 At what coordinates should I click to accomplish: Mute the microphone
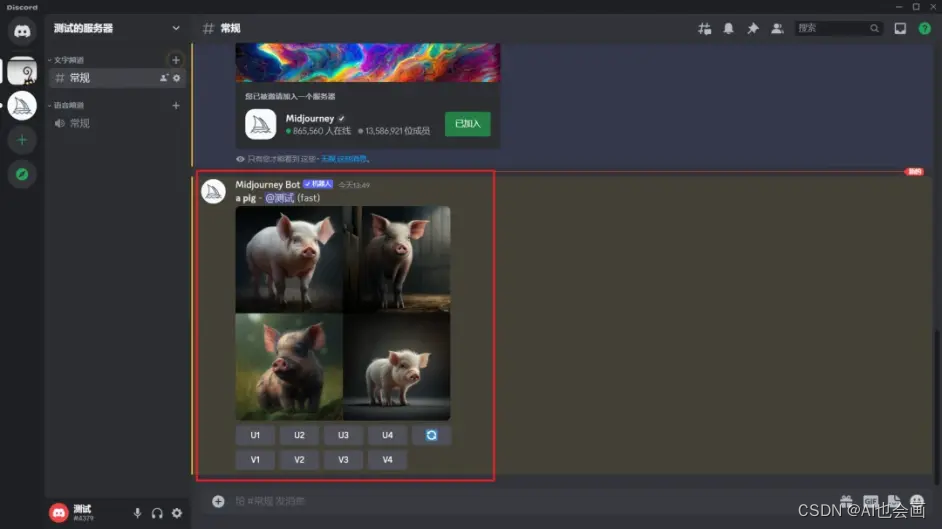point(138,513)
